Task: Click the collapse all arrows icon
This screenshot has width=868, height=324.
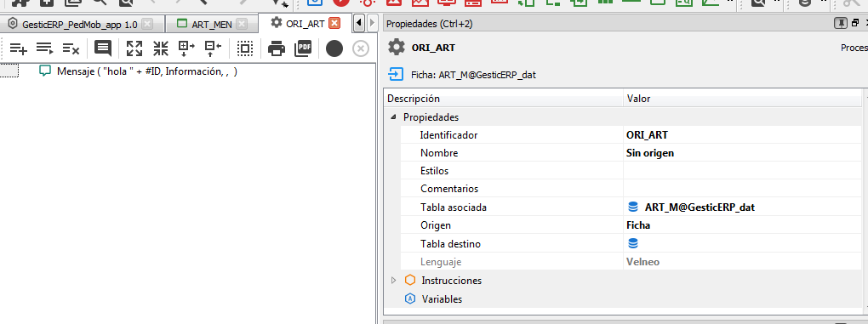Action: point(161,48)
